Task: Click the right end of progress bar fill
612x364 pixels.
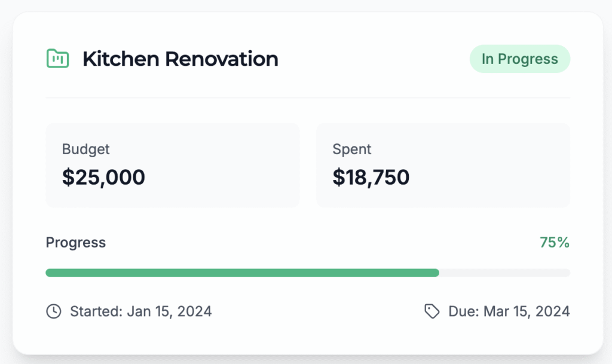Action: (x=436, y=273)
